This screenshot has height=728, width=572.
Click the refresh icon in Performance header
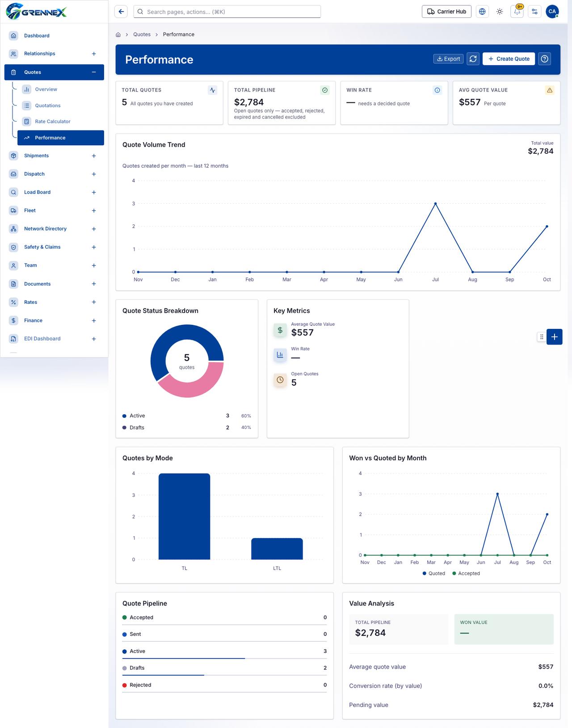[473, 59]
